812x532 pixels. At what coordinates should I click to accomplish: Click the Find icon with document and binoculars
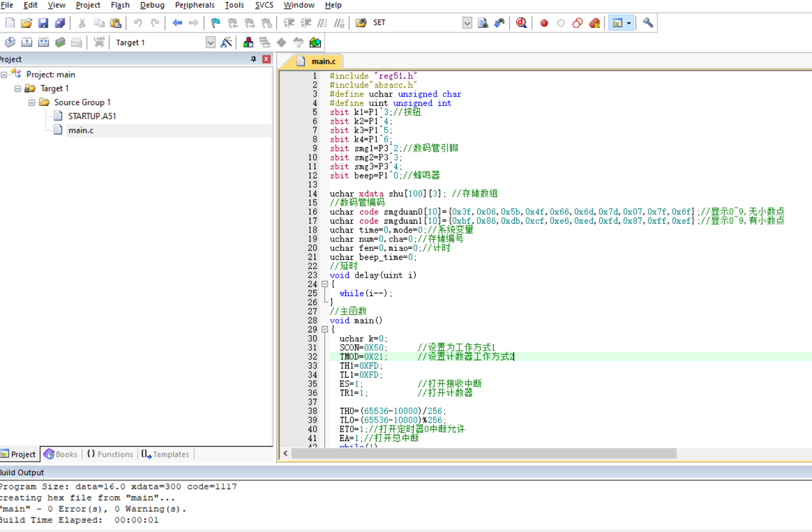pyautogui.click(x=483, y=23)
